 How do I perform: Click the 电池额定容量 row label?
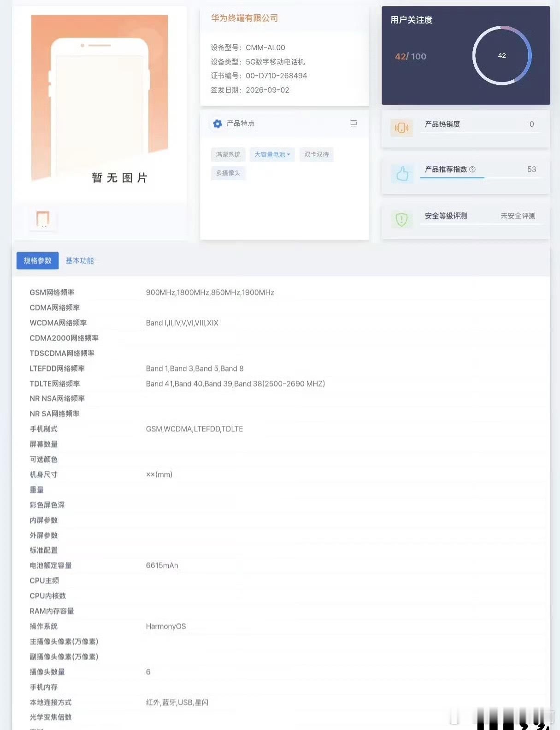(51, 565)
